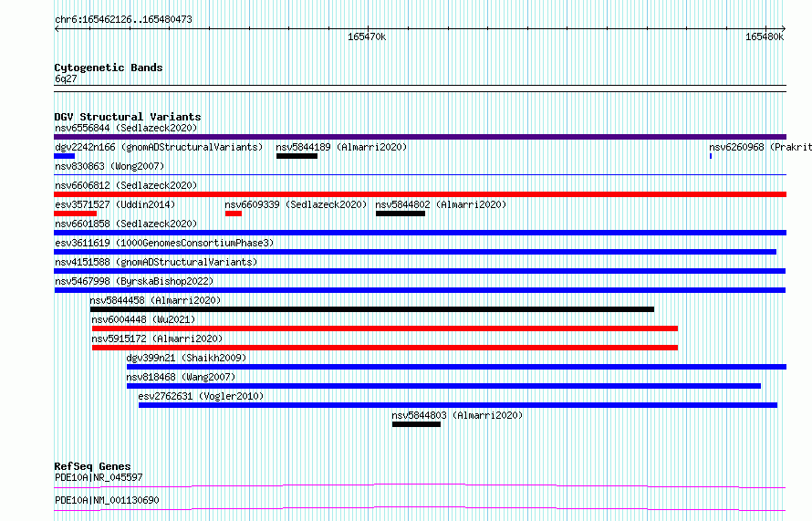Screen dimensions: 812x521
Task: Click nsv6606812 (Sedlazeck2020) label
Action: pyautogui.click(x=126, y=185)
